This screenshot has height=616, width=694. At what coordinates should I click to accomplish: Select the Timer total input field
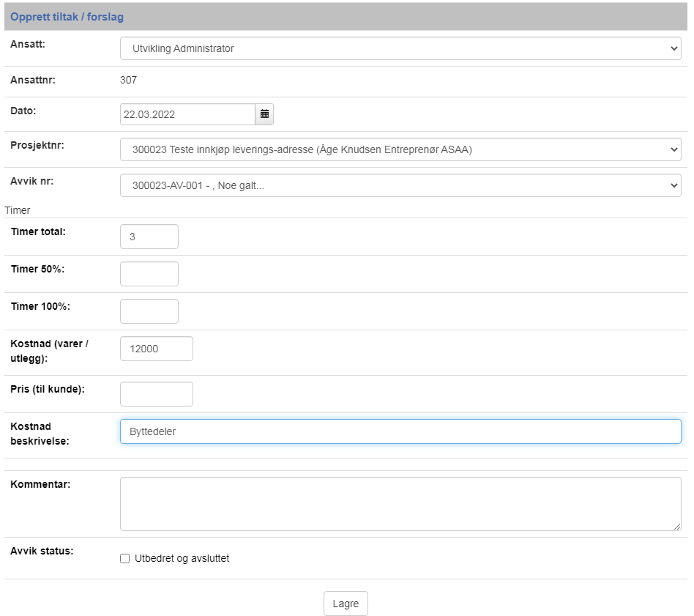point(149,237)
